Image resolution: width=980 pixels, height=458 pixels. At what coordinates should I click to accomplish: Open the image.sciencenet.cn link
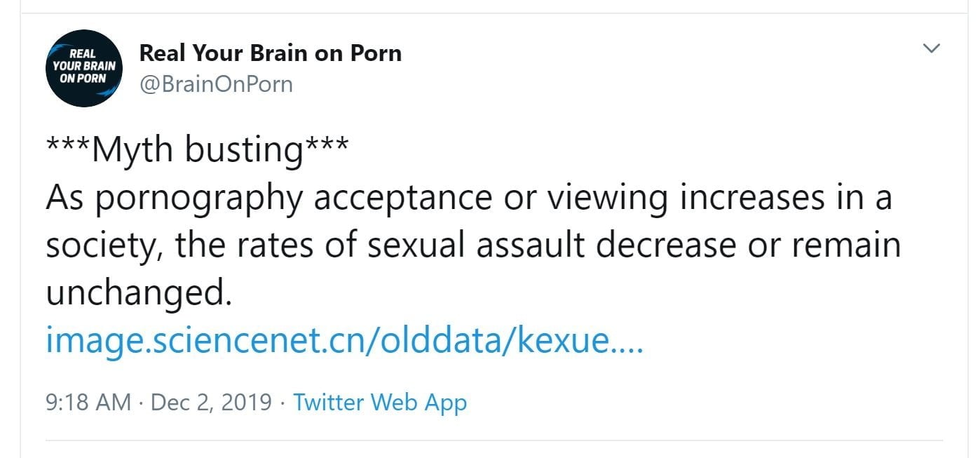pos(343,340)
